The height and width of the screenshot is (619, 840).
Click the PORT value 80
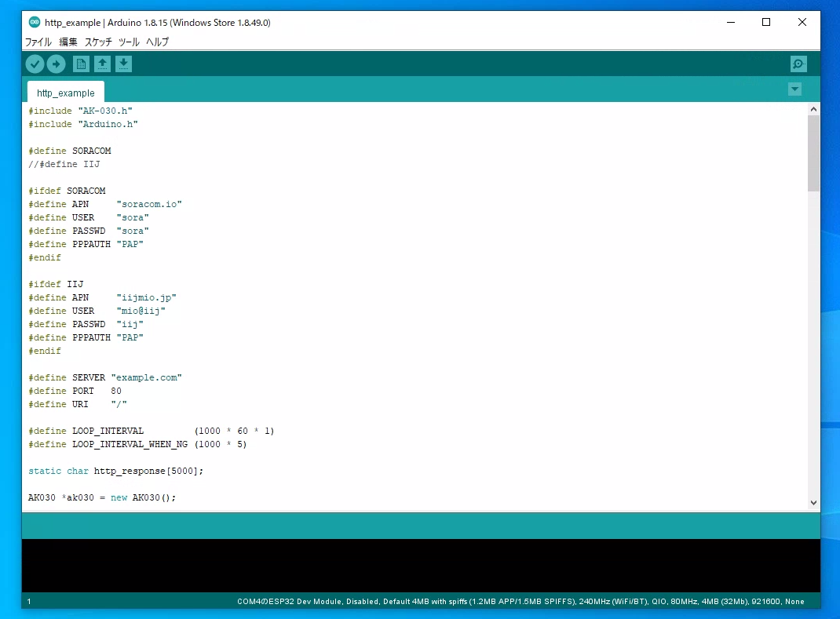(x=116, y=391)
